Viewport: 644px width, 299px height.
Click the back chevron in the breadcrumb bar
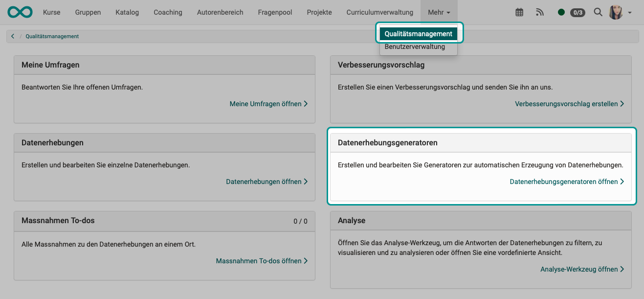(x=12, y=35)
